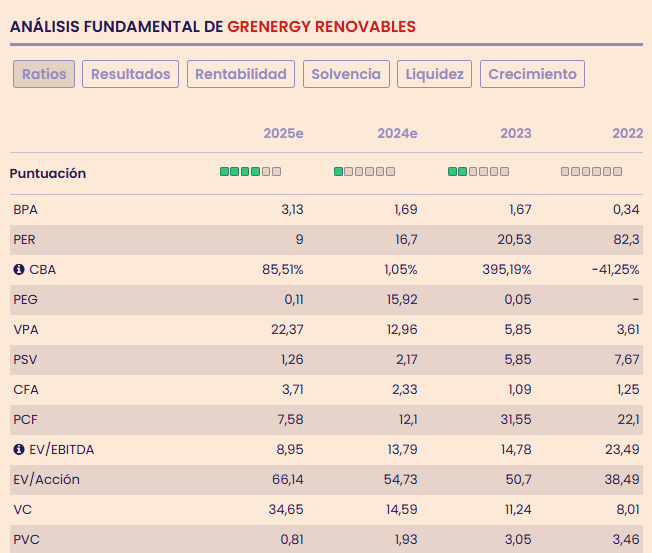Click the 2024e column header
The image size is (652, 553).
click(x=398, y=133)
